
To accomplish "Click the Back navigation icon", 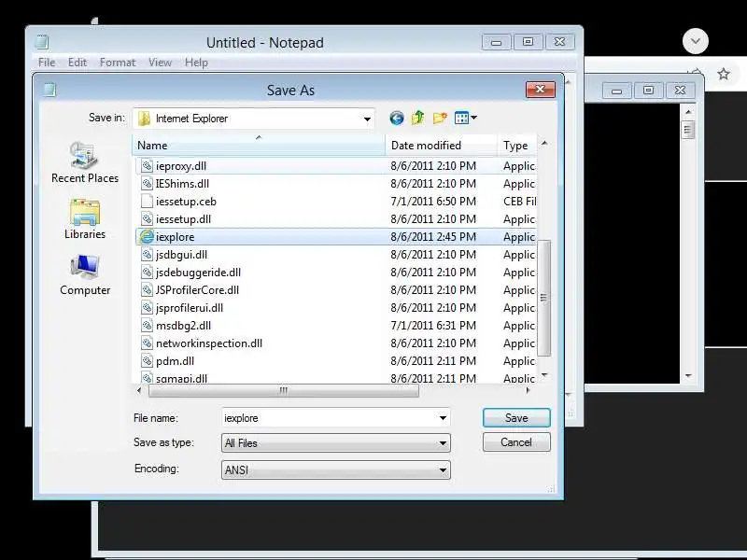I will 396,118.
